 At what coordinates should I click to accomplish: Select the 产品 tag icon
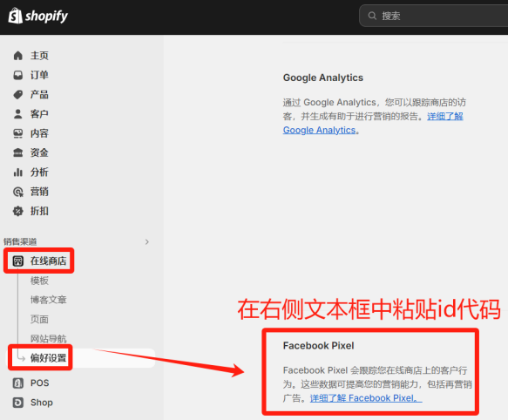pos(17,95)
